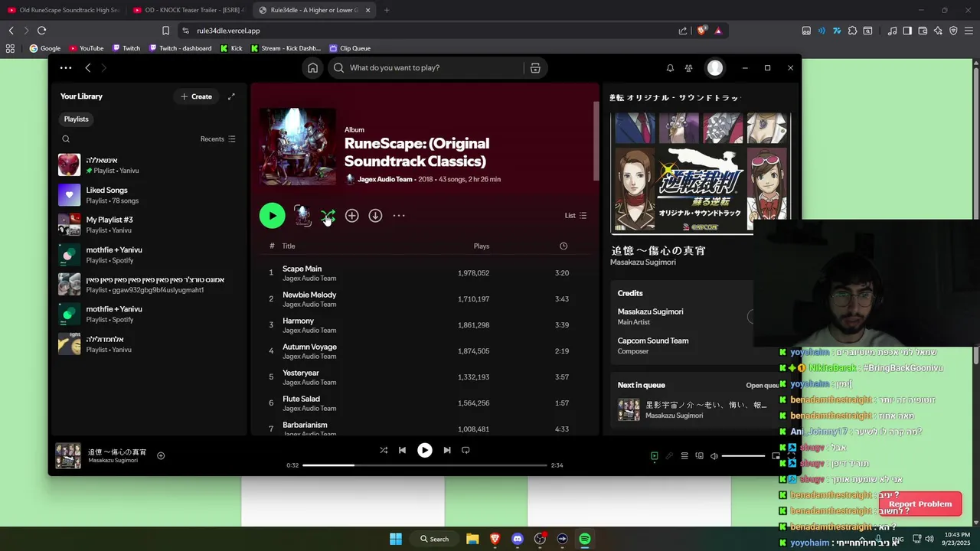980x551 pixels.
Task: Search in Your Library
Action: click(x=66, y=139)
